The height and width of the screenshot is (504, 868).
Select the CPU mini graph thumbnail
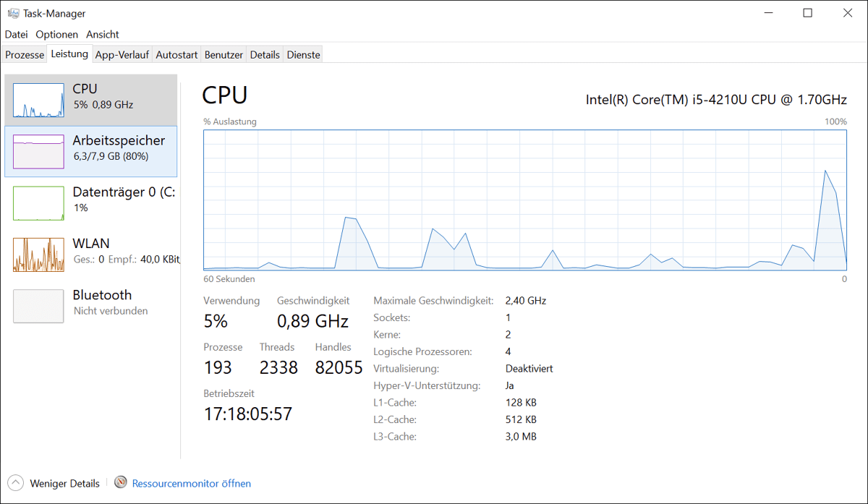click(38, 101)
